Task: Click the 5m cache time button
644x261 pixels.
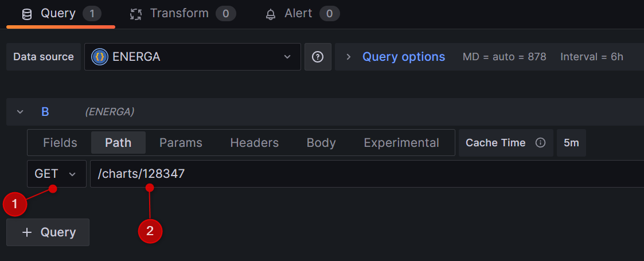Action: click(571, 143)
